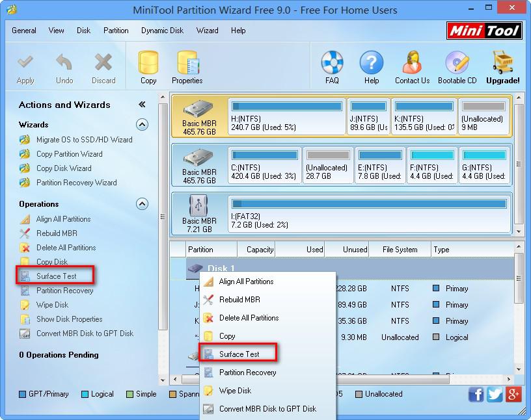Choose Surface Test from the context menu

click(240, 353)
